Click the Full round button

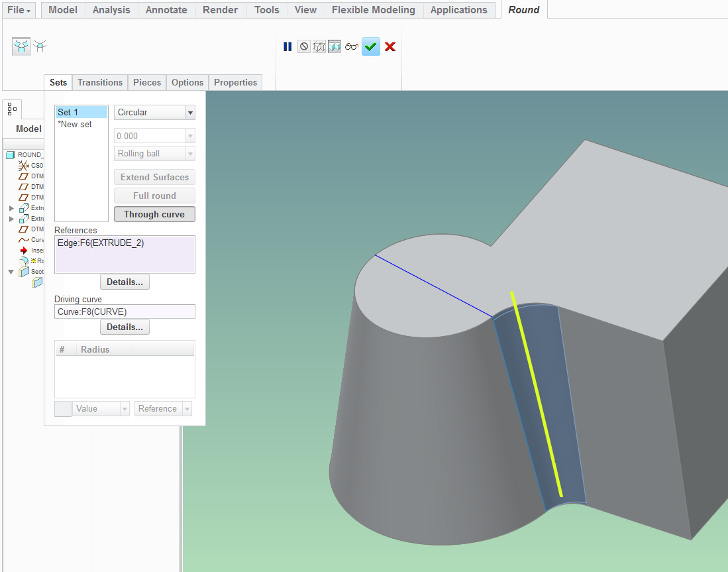(x=154, y=196)
